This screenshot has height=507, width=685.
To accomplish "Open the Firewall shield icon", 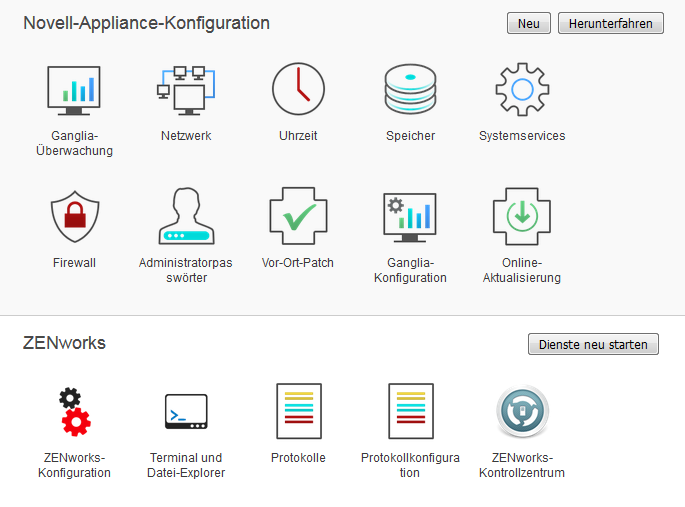I will click(75, 216).
